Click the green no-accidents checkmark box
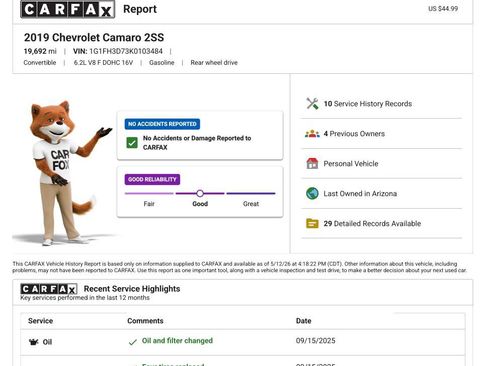 click(132, 143)
